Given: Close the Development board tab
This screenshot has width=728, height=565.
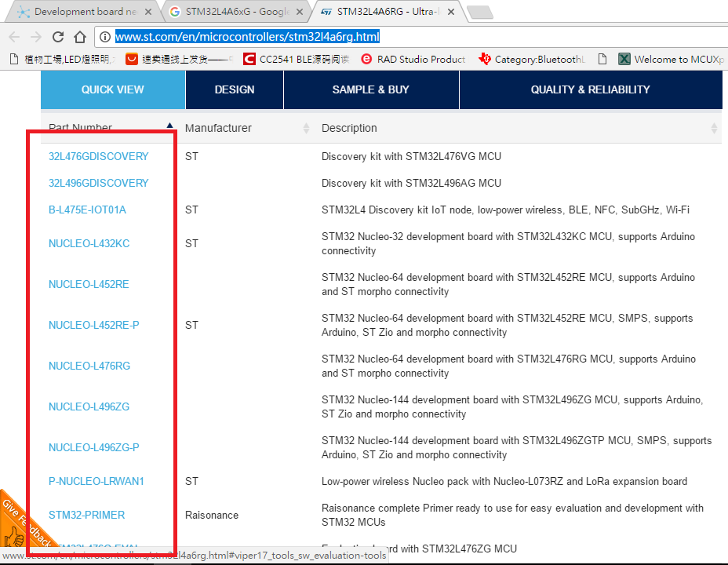Looking at the screenshot, I should (148, 12).
